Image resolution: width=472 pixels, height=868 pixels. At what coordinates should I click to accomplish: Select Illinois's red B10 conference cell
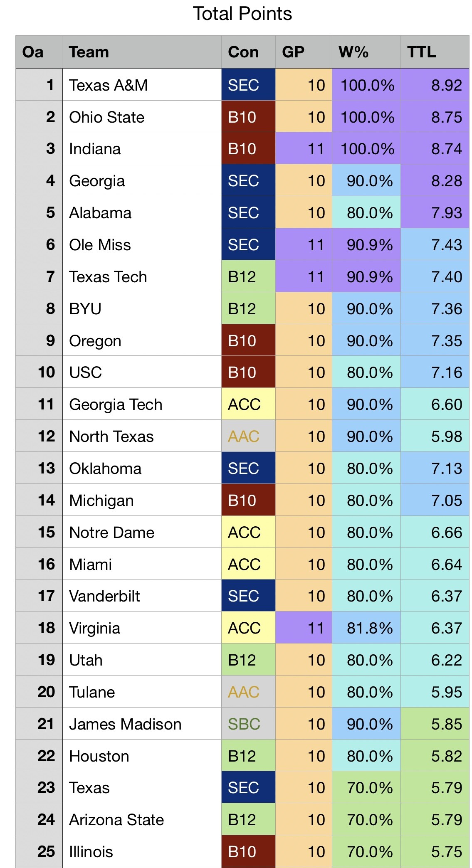coord(248,851)
